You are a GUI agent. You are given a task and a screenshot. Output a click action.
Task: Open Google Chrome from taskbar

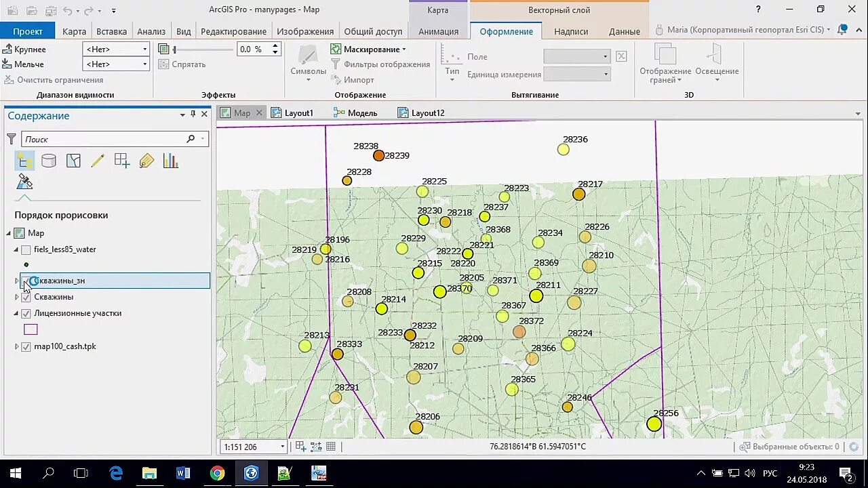click(x=217, y=473)
